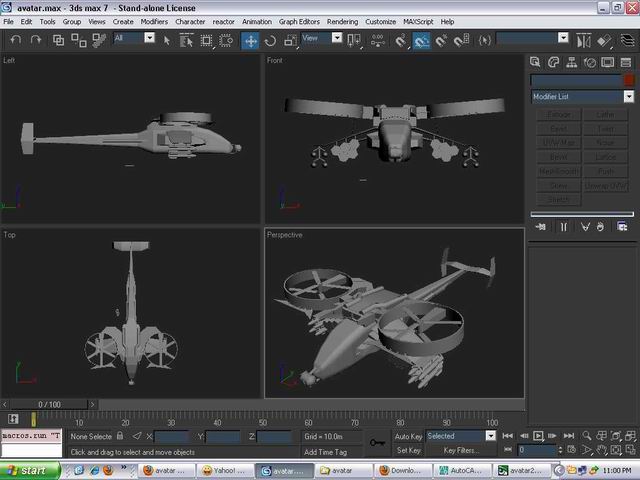Toggle the Maximize Viewport control
Viewport: 640px width, 480px height.
[631, 450]
